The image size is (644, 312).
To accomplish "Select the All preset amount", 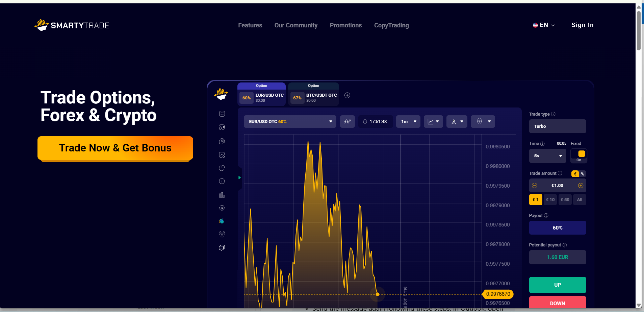I will 580,199.
